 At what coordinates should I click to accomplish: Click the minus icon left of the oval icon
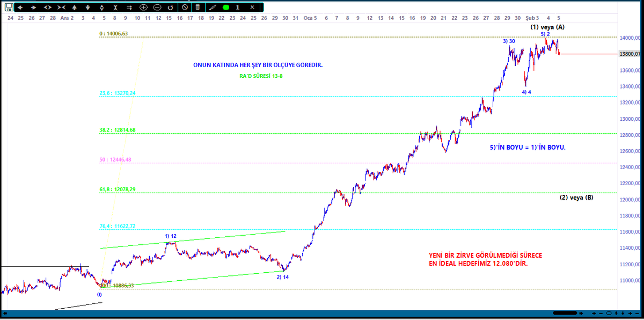[601, 313]
